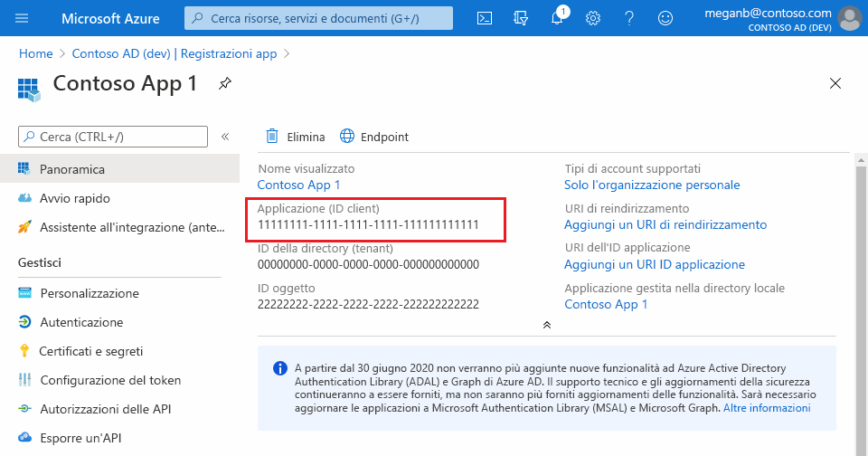This screenshot has width=868, height=456.
Task: Click the Endpoint globe icon
Action: coord(347,136)
